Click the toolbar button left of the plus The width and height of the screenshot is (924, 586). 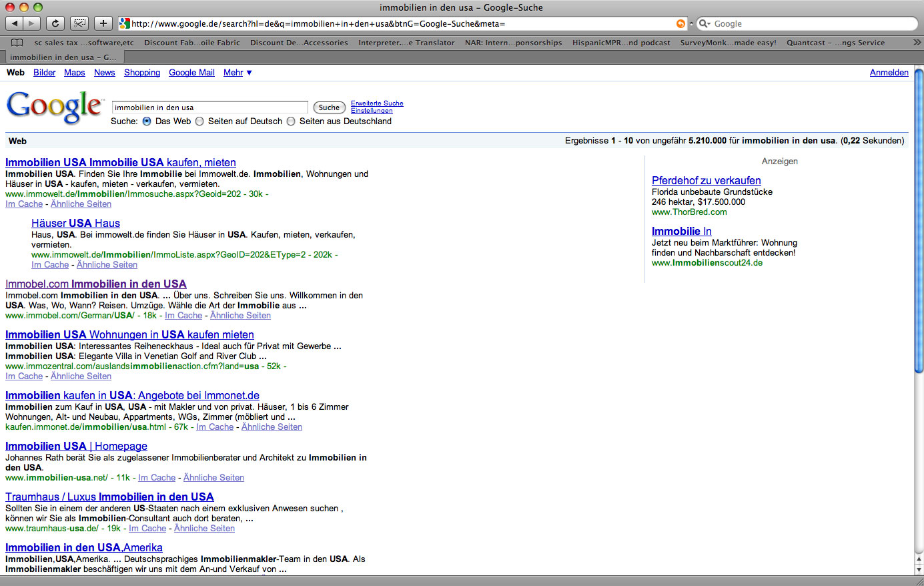coord(79,23)
